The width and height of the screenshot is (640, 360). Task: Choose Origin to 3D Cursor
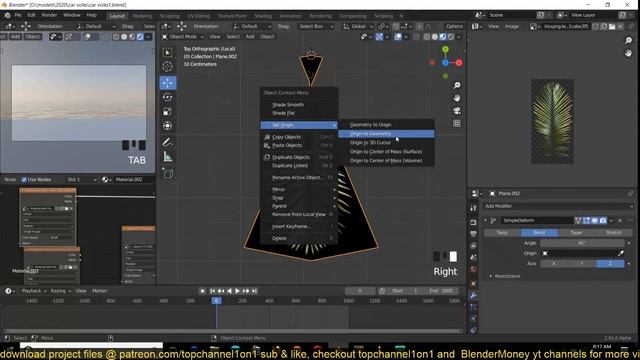tap(386, 143)
